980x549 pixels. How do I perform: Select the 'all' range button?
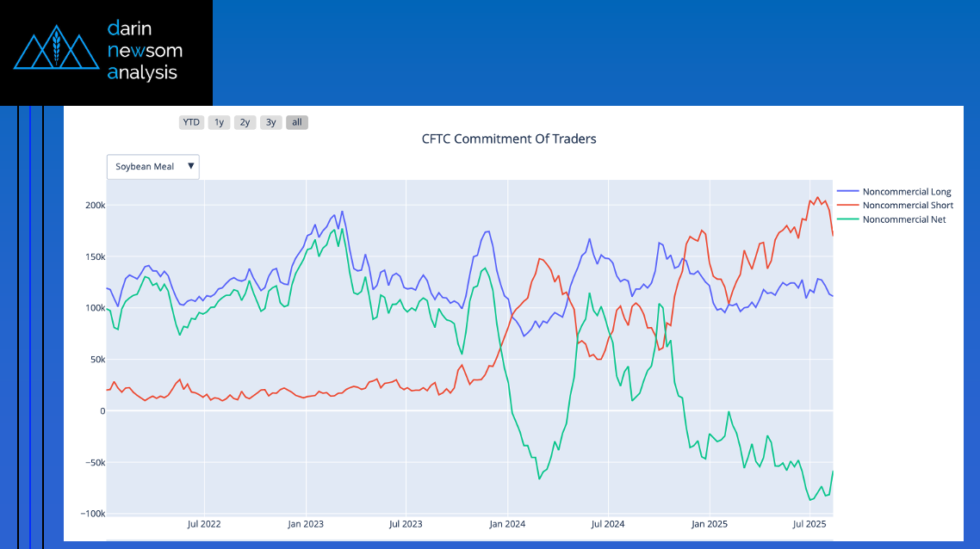click(296, 122)
